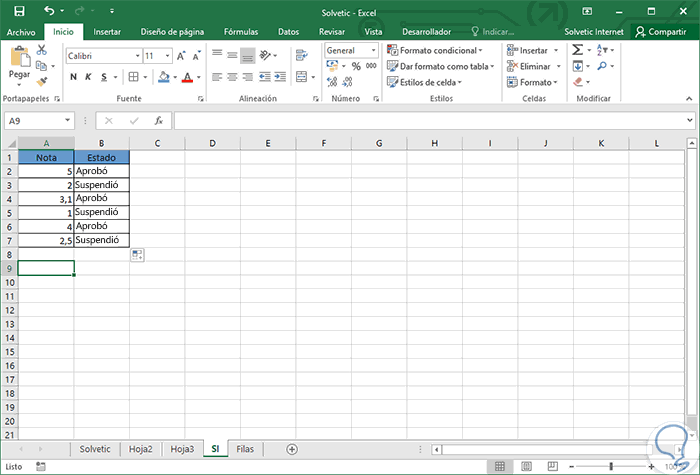Viewport: 700px width, 475px height.
Task: Click the Quick Analysis icon below the table
Action: click(x=137, y=255)
